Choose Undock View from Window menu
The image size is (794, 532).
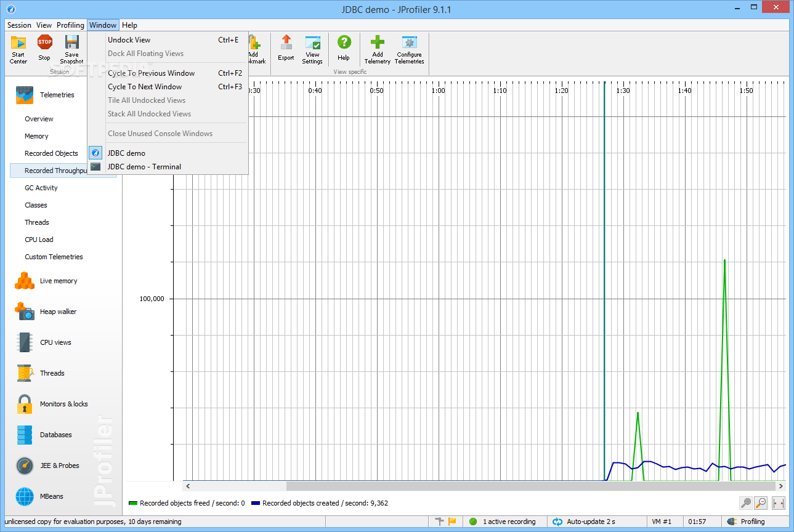(x=168, y=40)
